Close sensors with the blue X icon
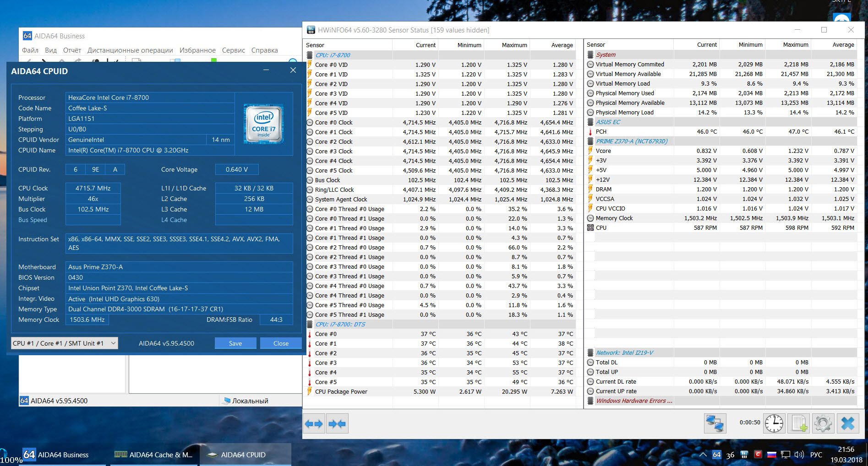This screenshot has height=466, width=868. pyautogui.click(x=848, y=423)
